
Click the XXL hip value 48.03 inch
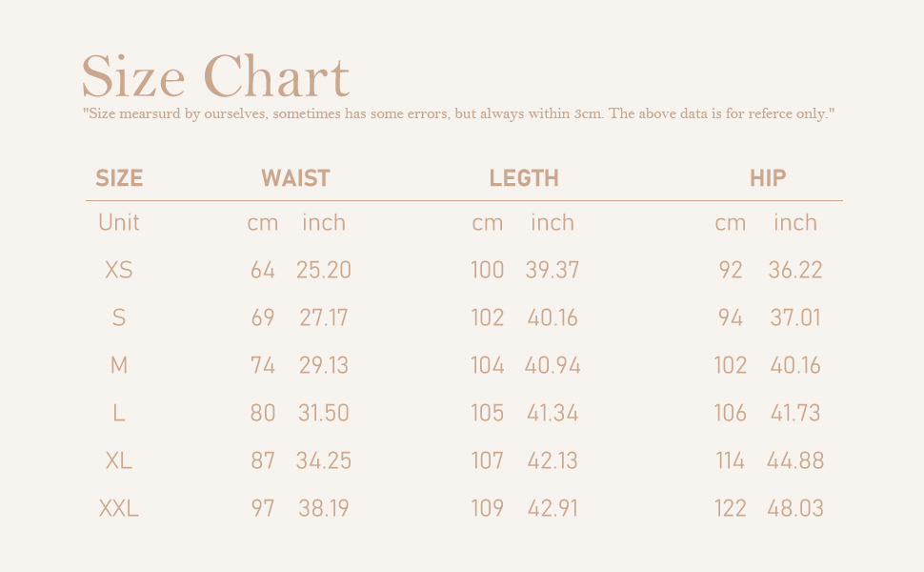795,508
